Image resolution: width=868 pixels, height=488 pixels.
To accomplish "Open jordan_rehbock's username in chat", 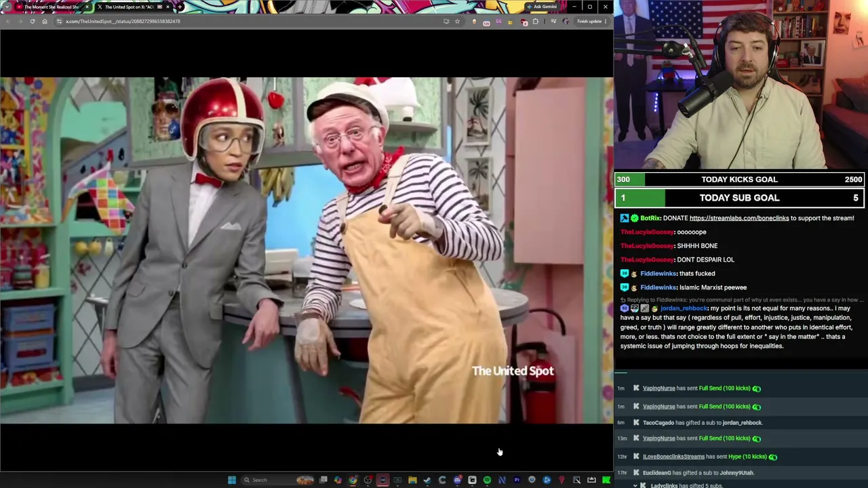I will pos(684,308).
